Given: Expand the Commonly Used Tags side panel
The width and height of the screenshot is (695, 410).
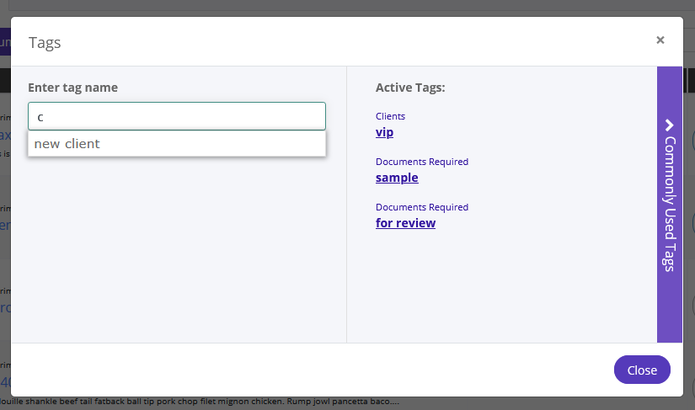Looking at the screenshot, I should click(669, 204).
